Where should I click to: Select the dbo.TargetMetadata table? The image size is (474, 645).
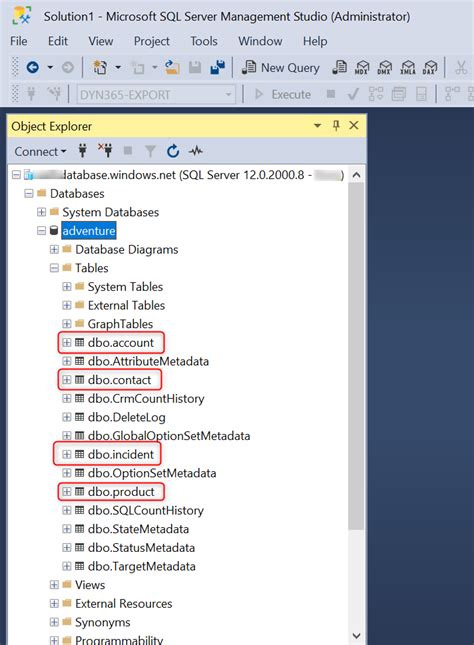click(x=142, y=566)
